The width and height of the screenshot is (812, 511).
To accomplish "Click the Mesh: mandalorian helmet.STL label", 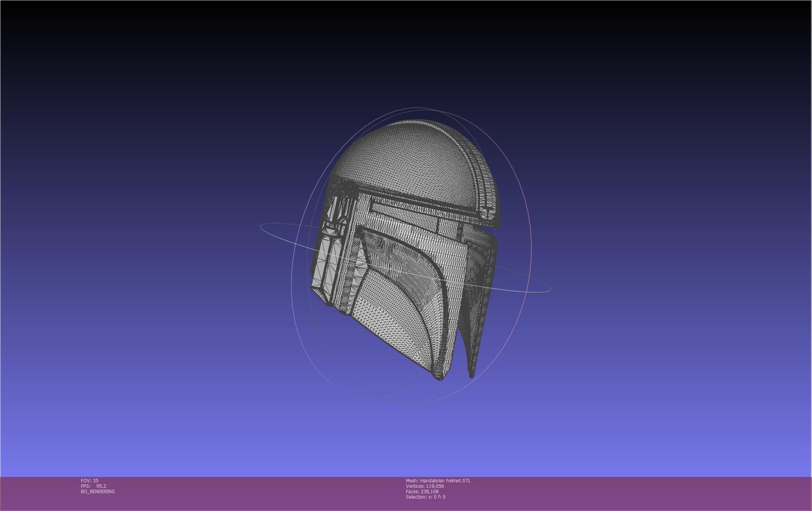I will pyautogui.click(x=438, y=480).
